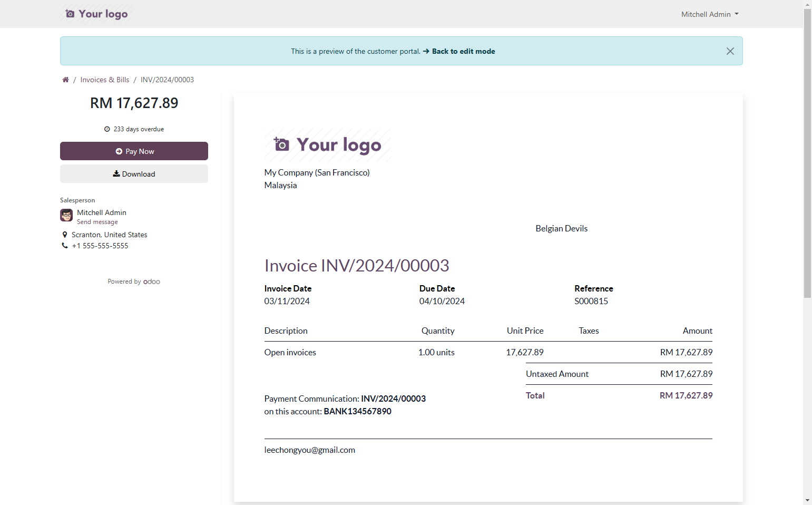812x505 pixels.
Task: Click the customer name Belgian Devils
Action: [x=562, y=228]
